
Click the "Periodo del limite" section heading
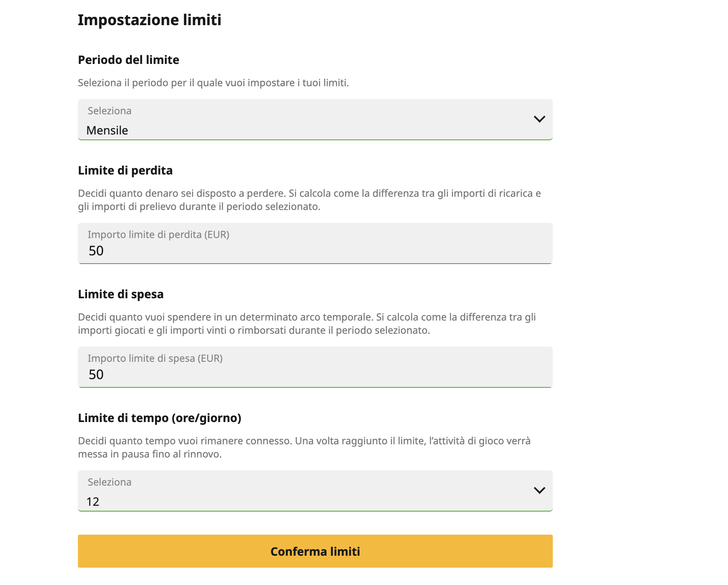tap(128, 60)
